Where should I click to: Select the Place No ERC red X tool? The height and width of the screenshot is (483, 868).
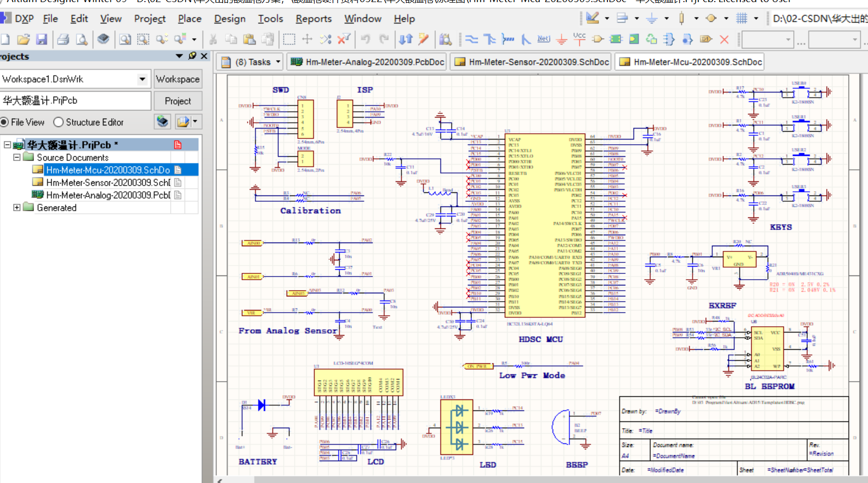coord(724,39)
